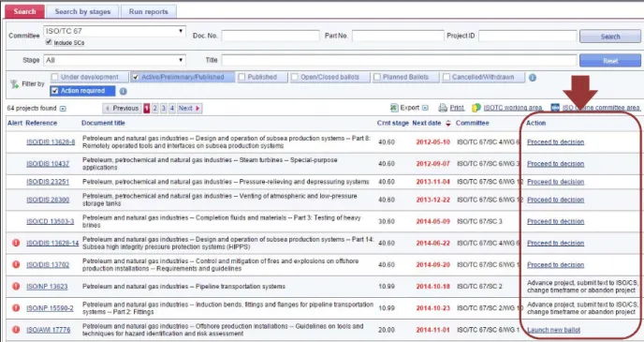Viewport: 644px width, 342px height.
Task: Go to Next results page
Action: click(x=189, y=108)
